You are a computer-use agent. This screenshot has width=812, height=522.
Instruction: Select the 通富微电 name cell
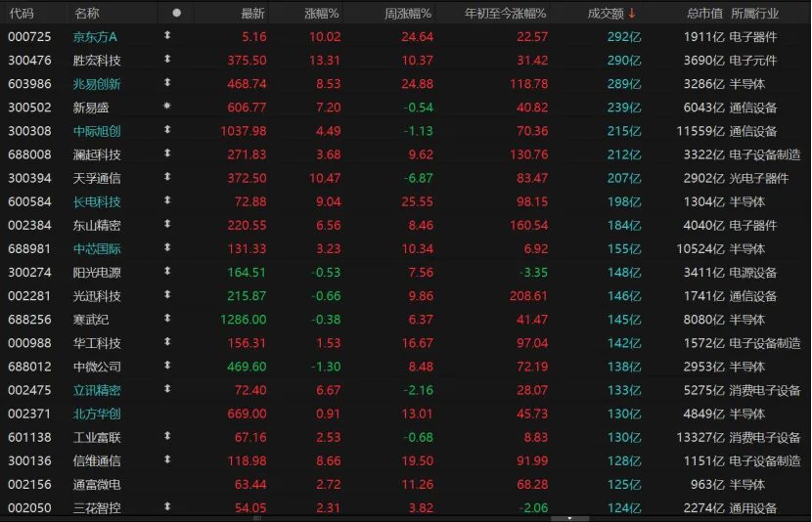point(97,485)
